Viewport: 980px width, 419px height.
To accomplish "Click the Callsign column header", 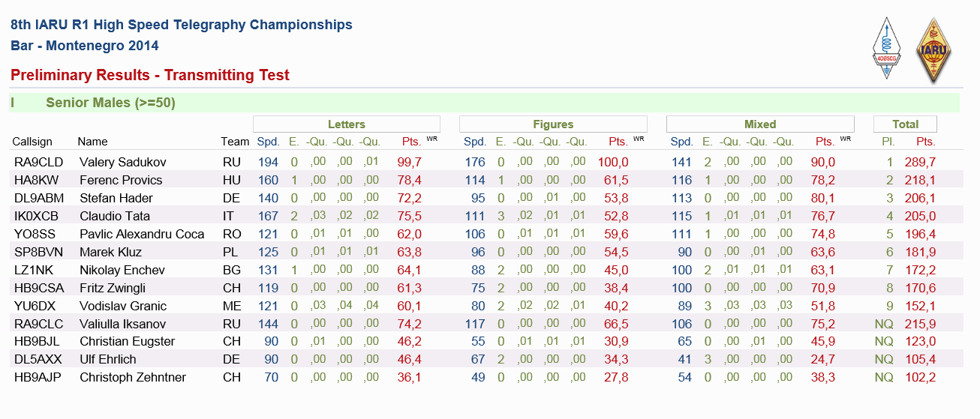I will tap(32, 142).
